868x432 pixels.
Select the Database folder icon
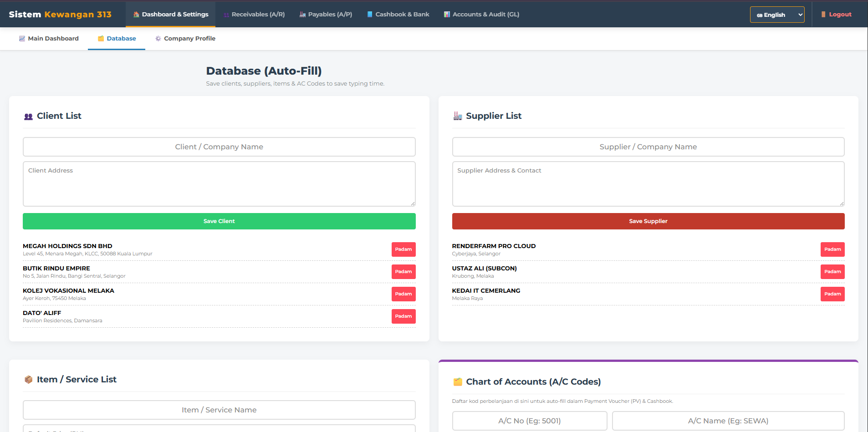(x=100, y=38)
